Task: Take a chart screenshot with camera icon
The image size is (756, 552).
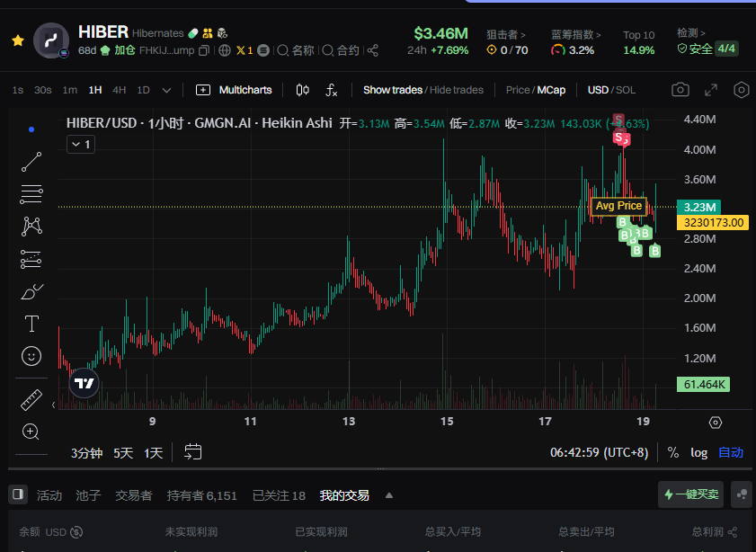Action: tap(680, 90)
